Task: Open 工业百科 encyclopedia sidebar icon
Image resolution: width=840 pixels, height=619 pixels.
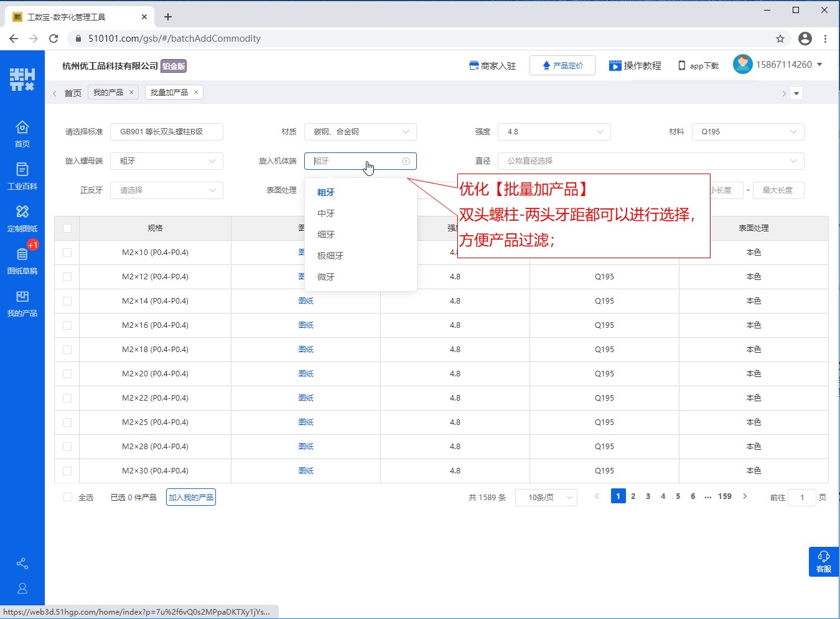Action: tap(22, 175)
